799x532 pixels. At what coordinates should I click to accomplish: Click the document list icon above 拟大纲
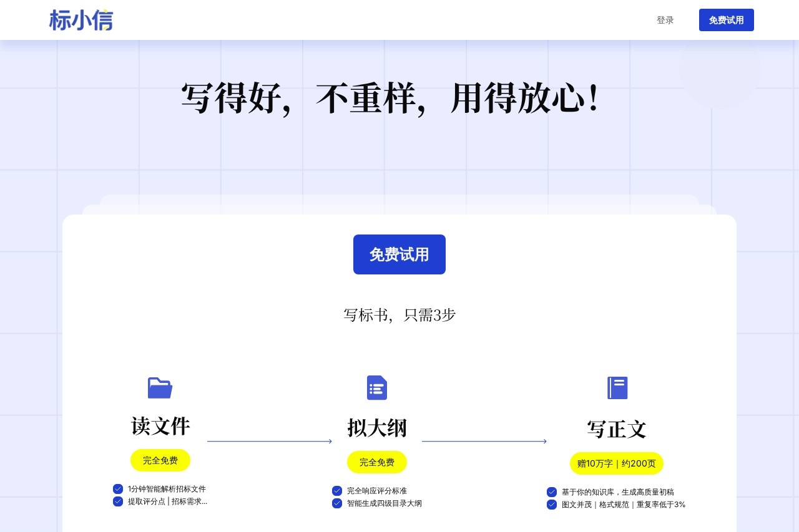(377, 388)
